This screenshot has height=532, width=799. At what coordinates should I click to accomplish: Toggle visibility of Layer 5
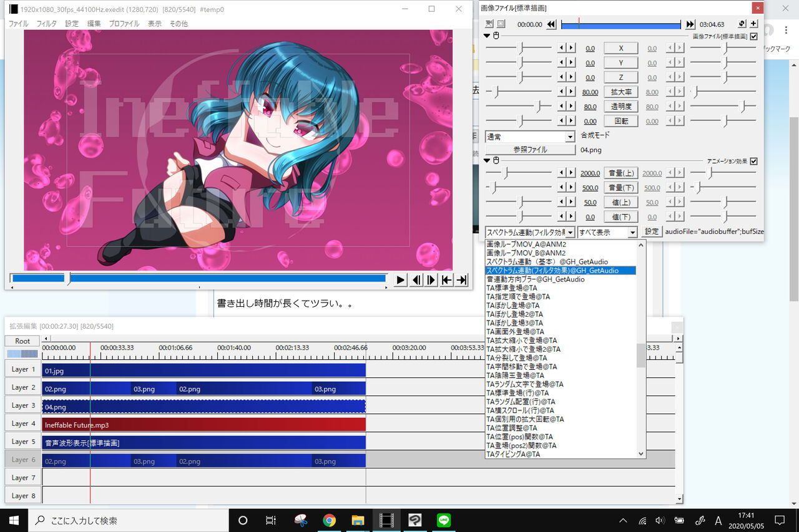[23, 442]
